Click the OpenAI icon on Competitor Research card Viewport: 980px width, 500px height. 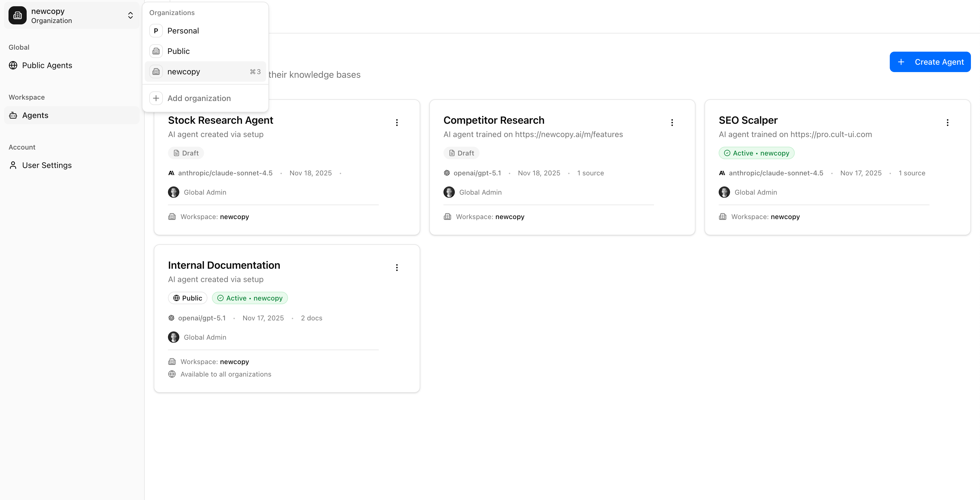(x=447, y=173)
